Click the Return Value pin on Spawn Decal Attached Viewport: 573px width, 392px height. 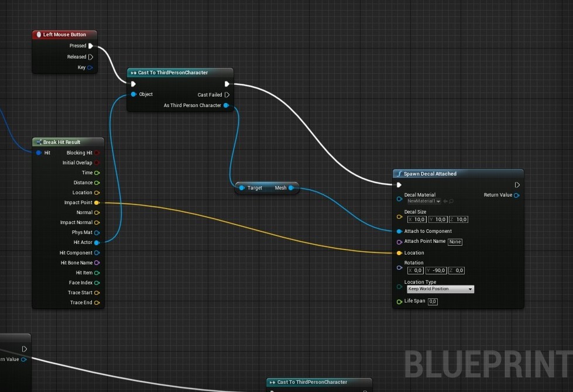click(x=516, y=195)
